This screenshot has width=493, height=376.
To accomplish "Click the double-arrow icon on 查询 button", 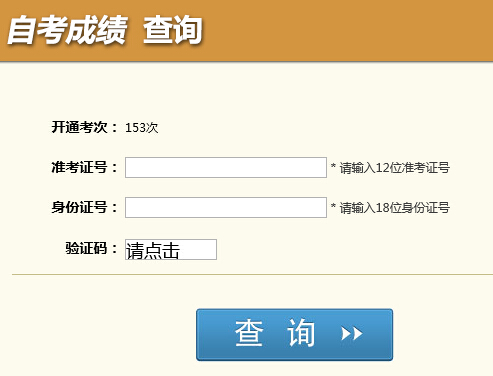I will [x=352, y=333].
